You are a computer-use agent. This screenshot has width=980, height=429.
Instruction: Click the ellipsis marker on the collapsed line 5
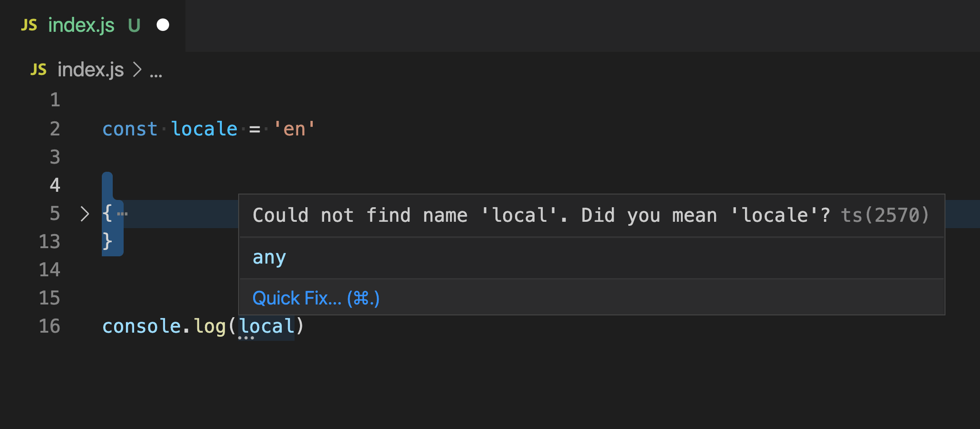(122, 214)
